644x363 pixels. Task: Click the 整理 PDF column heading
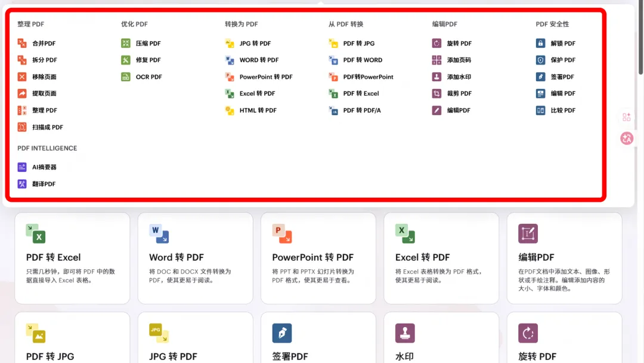[x=31, y=24]
